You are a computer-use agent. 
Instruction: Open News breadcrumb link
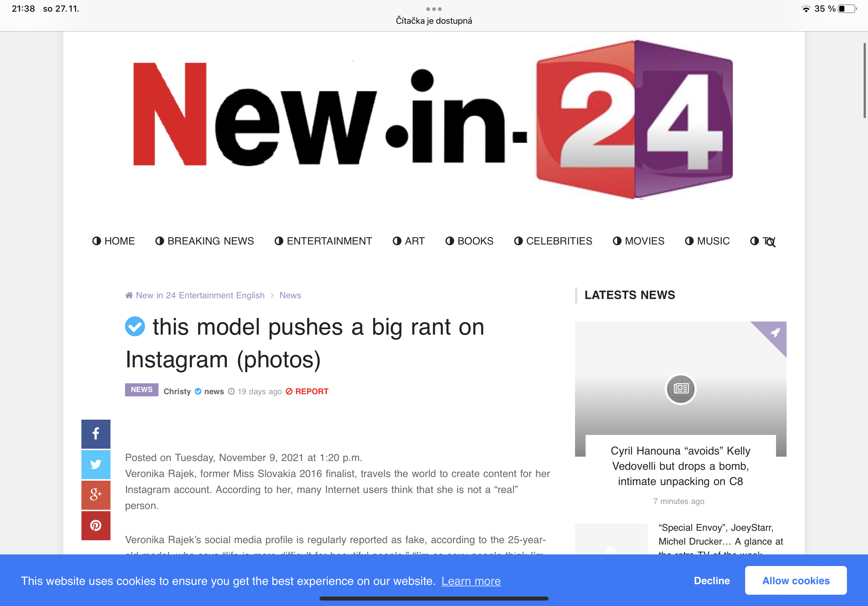pyautogui.click(x=290, y=295)
